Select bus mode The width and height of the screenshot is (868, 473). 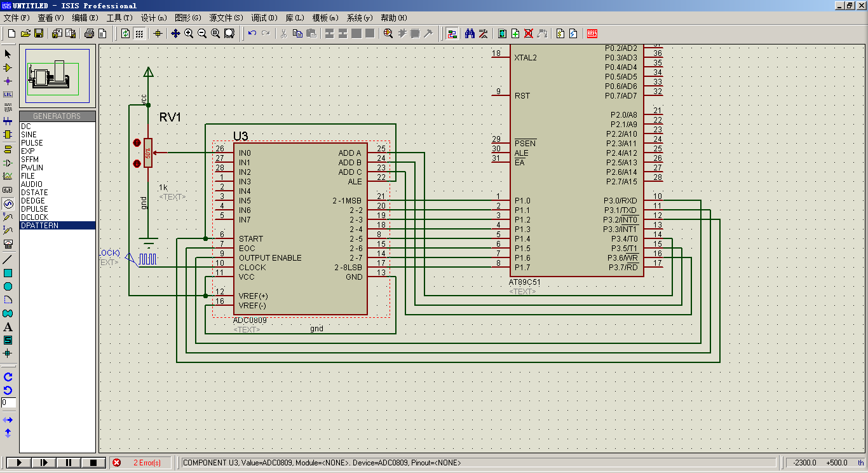8,121
